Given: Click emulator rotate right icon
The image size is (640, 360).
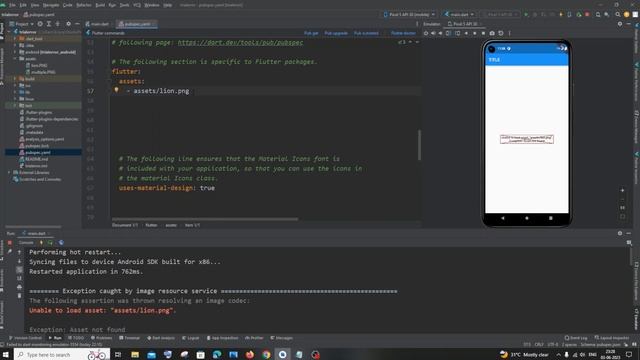Looking at the screenshot, I should pos(458,33).
